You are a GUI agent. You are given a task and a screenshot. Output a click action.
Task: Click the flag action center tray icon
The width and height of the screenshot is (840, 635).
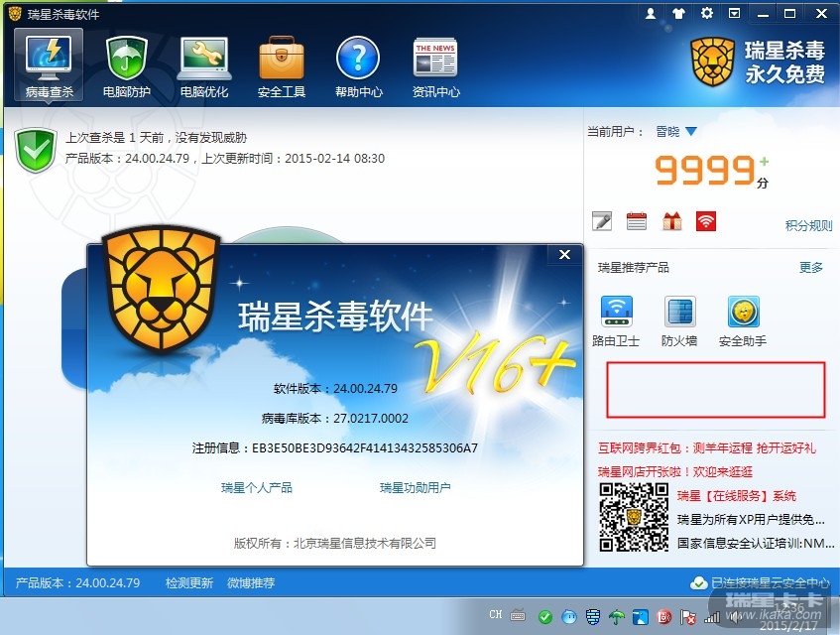point(688,617)
